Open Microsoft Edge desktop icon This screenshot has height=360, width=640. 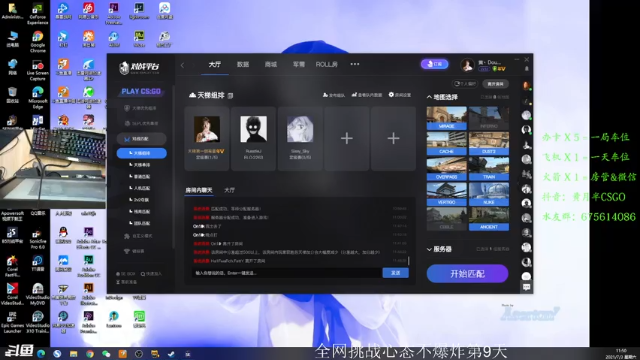tap(38, 97)
